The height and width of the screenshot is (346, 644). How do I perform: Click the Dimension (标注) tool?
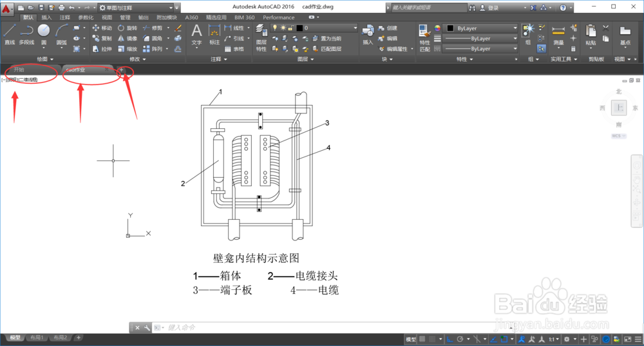click(214, 35)
